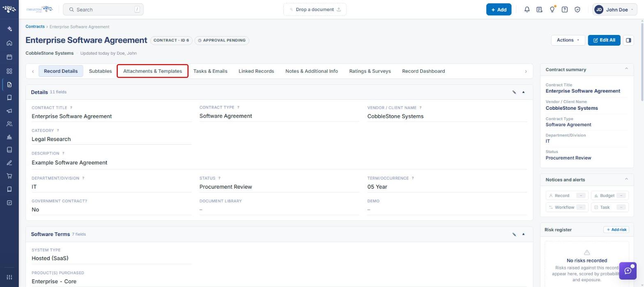Switch to the Subtables tab
Viewport: 644px width, 287px height.
tap(100, 71)
